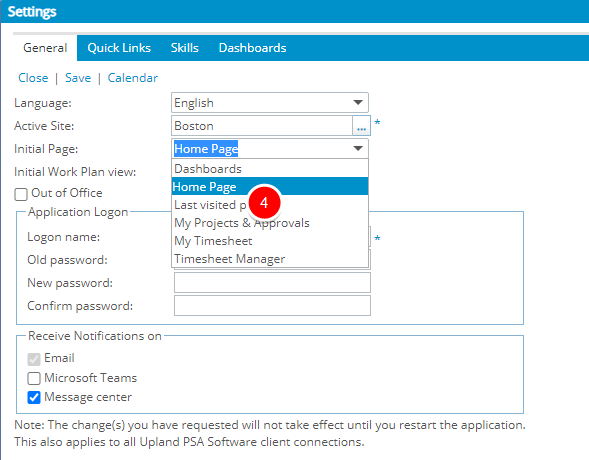Select Dashboards from the Initial Page list
The image size is (589, 460).
[x=270, y=169]
